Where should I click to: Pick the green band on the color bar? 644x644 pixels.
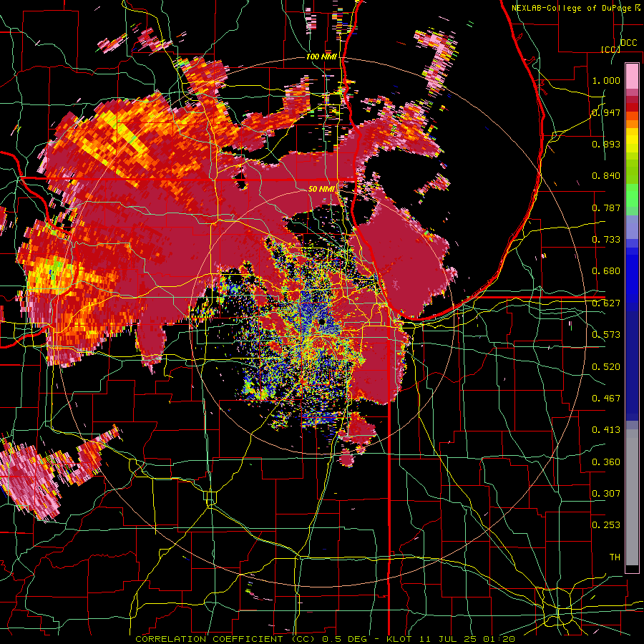[x=632, y=196]
